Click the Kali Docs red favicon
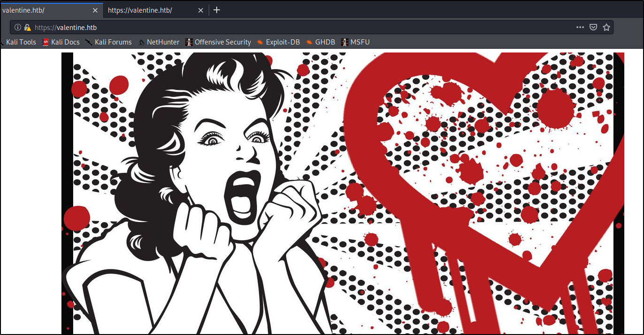The height and width of the screenshot is (335, 644). [x=45, y=42]
